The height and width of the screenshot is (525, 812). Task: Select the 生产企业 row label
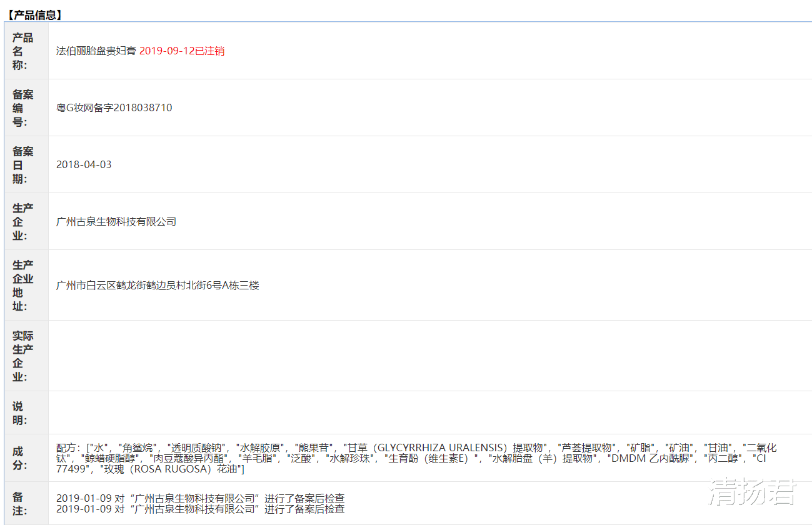point(23,222)
